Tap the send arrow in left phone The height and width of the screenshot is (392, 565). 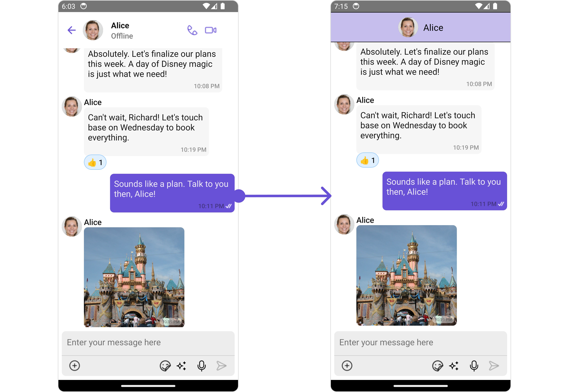pos(221,366)
